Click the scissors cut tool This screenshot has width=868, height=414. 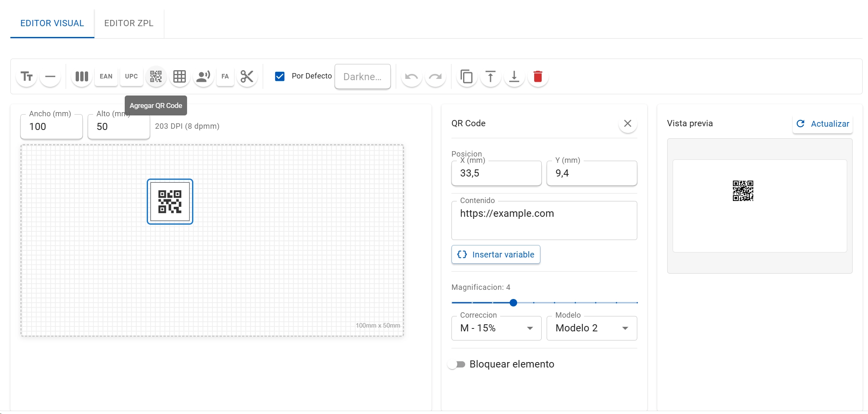pyautogui.click(x=247, y=76)
